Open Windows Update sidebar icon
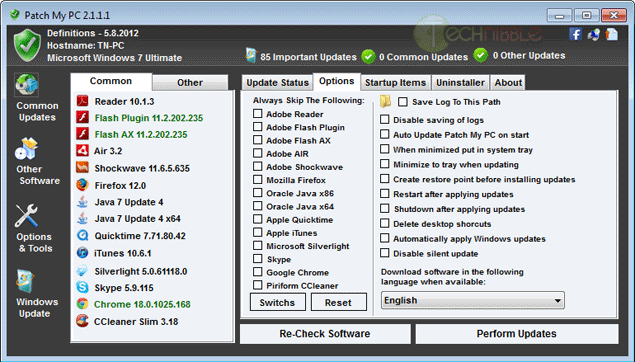This screenshot has width=635, height=362. tap(25, 281)
